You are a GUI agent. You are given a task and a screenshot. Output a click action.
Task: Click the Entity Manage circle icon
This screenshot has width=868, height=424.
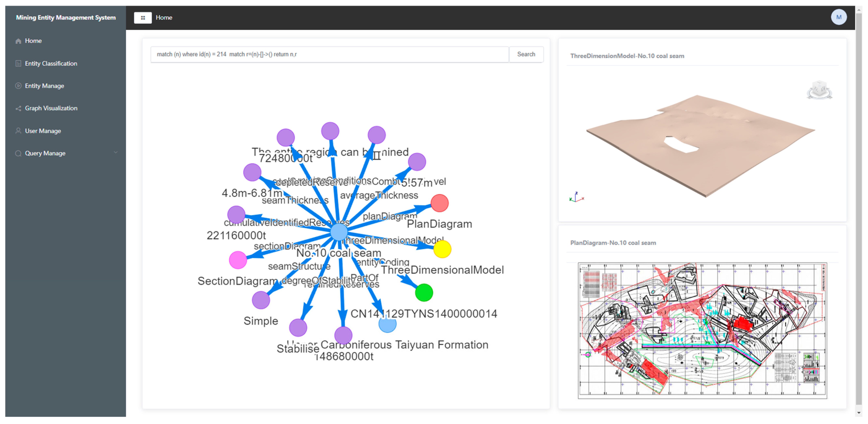[x=18, y=86]
